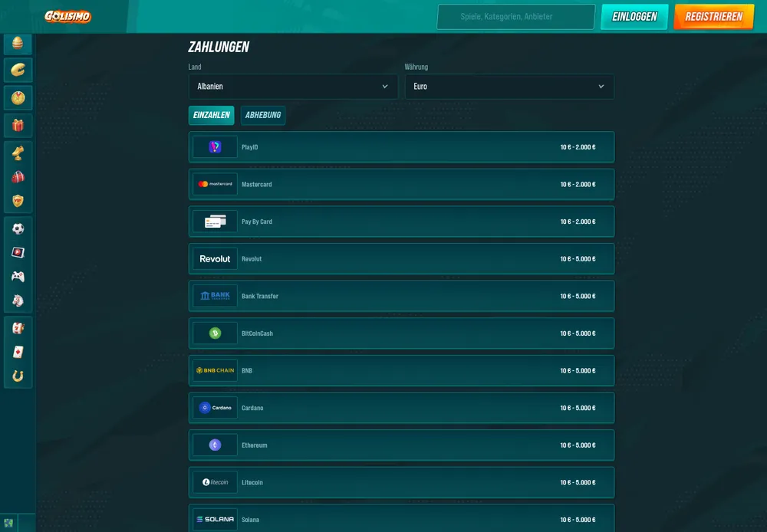Screen dimensions: 767x532
Task: Open the gold medal sidebar icon
Action: pos(18,98)
